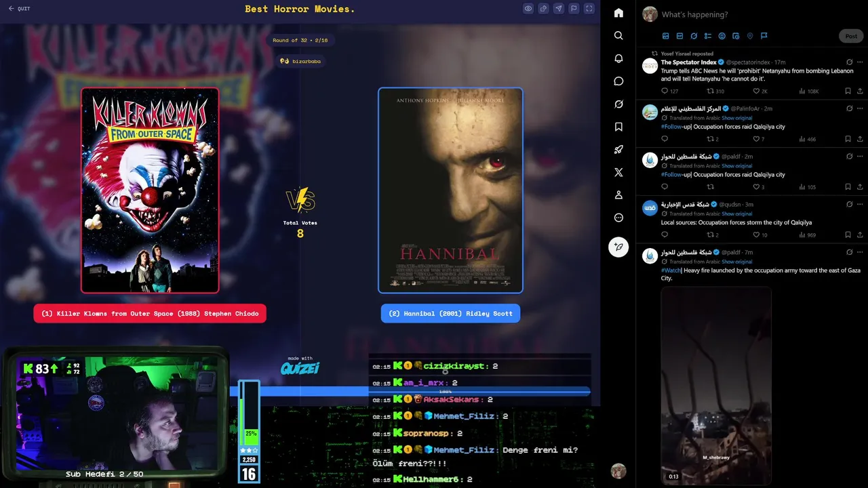
Task: Toggle the eye visibility icon in Quizei toolbar
Action: [528, 9]
